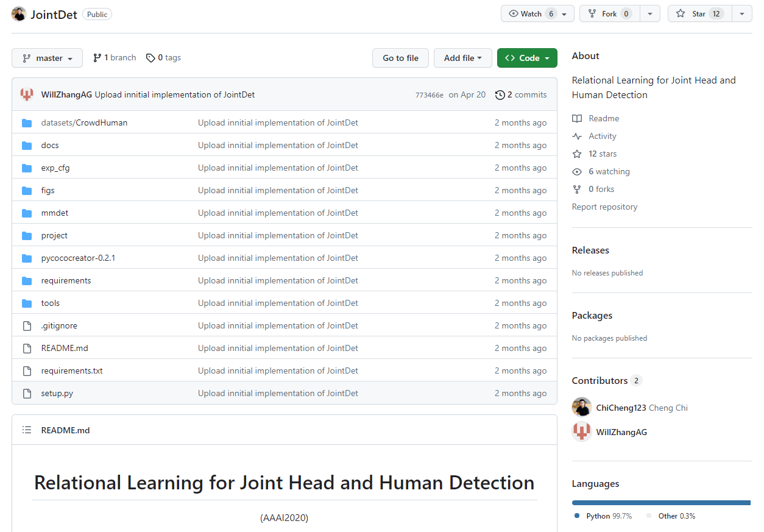Click the file icon beside setup.py
Viewport: 764px width, 532px height.
[27, 393]
